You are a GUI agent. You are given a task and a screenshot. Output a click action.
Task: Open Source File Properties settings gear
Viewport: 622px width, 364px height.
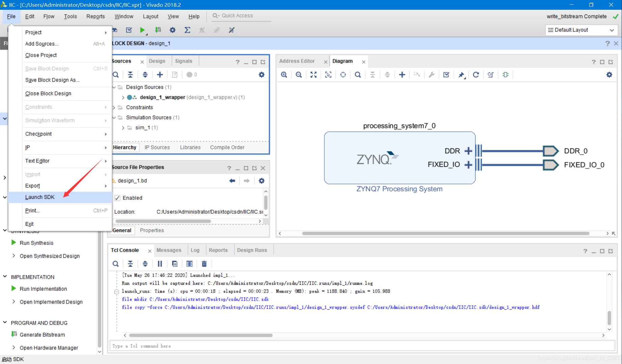tap(262, 181)
